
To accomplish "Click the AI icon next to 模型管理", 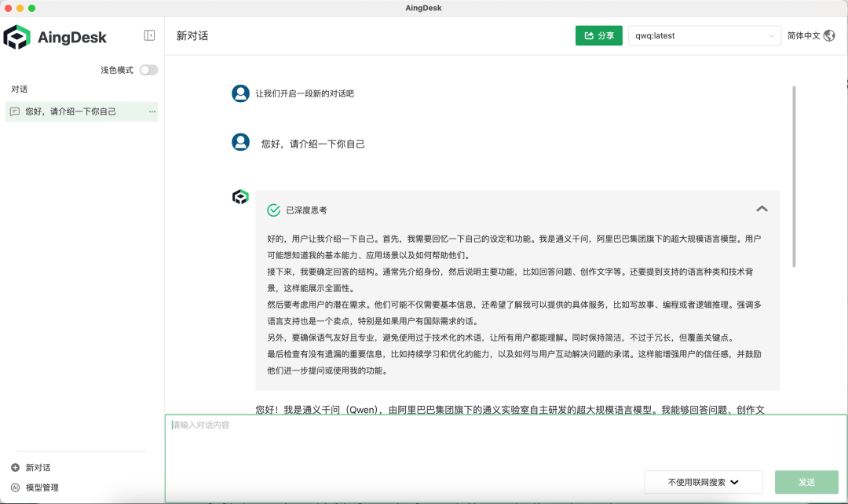I will pyautogui.click(x=15, y=488).
